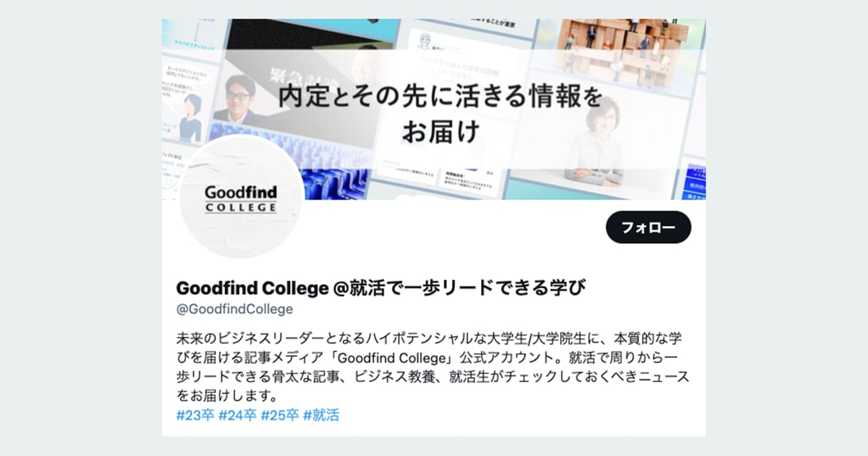
Task: Click the フォロー follow button
Action: [x=648, y=227]
